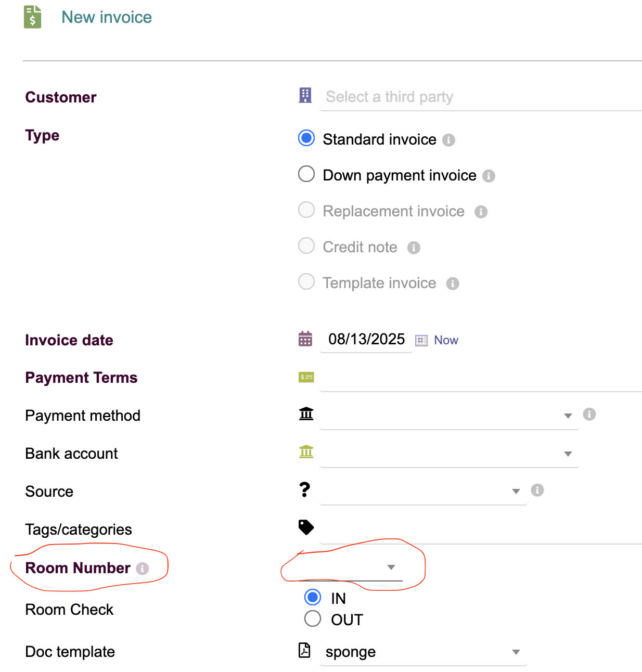Click PDF icon beside Doc template
642x672 pixels.
[x=305, y=650]
